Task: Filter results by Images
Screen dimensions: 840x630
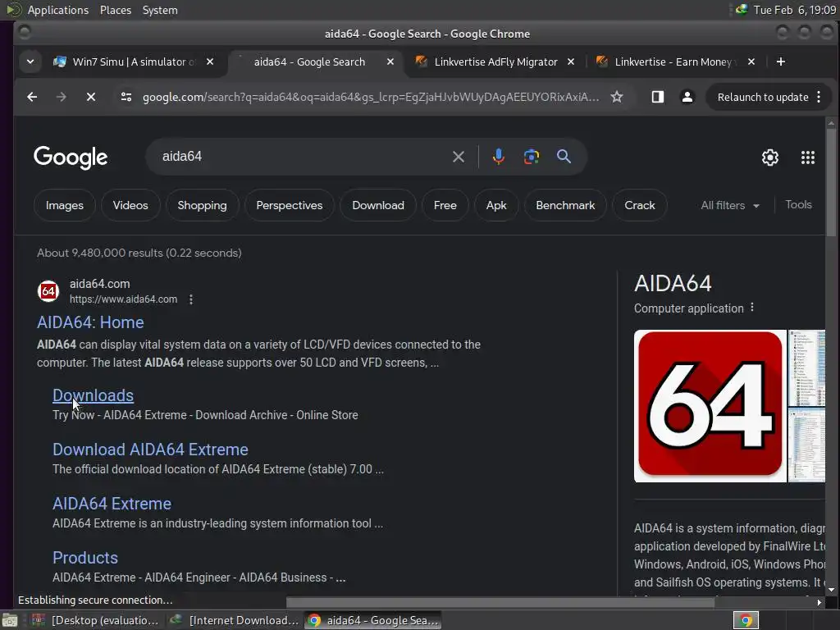Action: (64, 205)
